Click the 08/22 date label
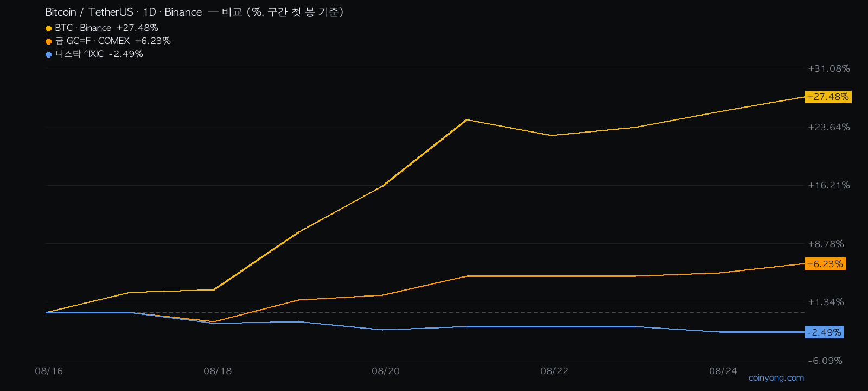This screenshot has width=868, height=391. [x=554, y=371]
